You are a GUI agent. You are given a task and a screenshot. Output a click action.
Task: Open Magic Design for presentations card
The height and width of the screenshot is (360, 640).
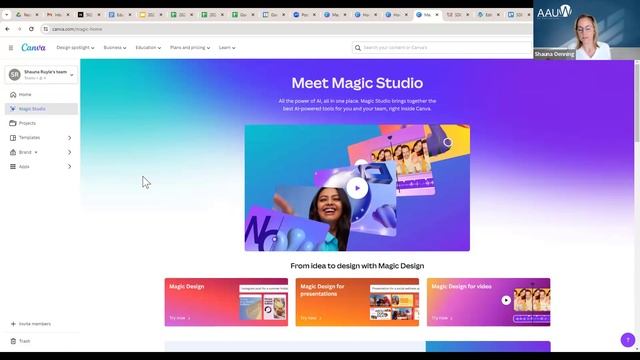(x=357, y=302)
